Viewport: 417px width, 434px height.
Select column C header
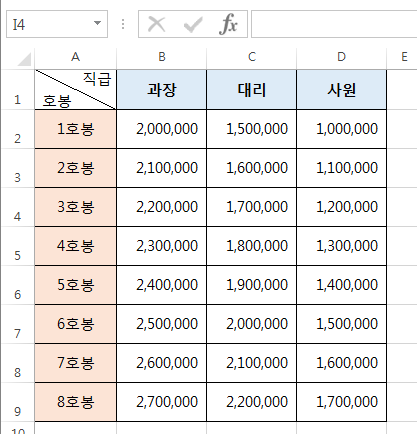[x=252, y=57]
